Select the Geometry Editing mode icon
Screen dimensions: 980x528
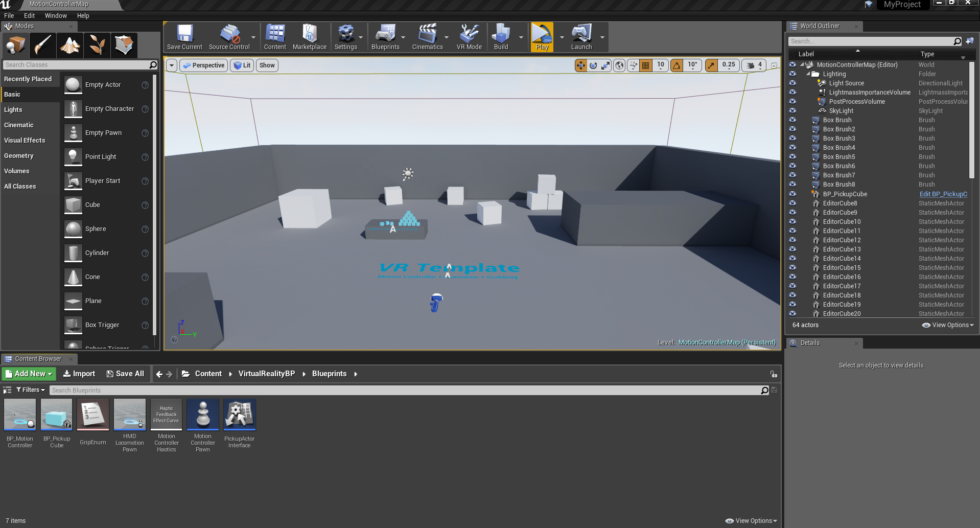(x=124, y=45)
